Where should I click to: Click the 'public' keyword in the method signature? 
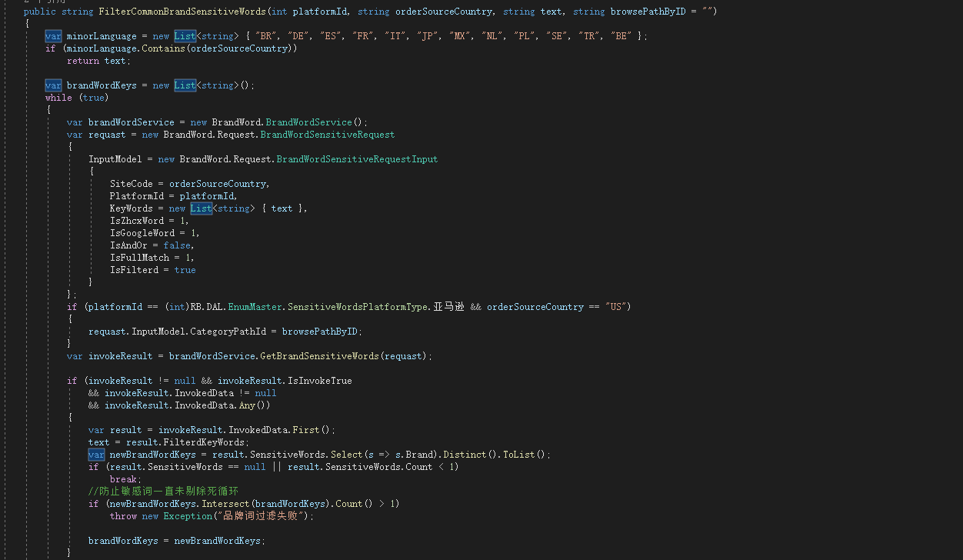(40, 12)
